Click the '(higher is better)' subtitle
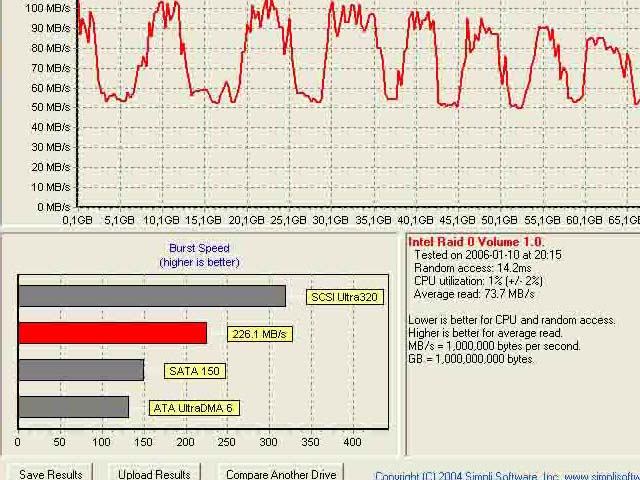 [x=199, y=262]
